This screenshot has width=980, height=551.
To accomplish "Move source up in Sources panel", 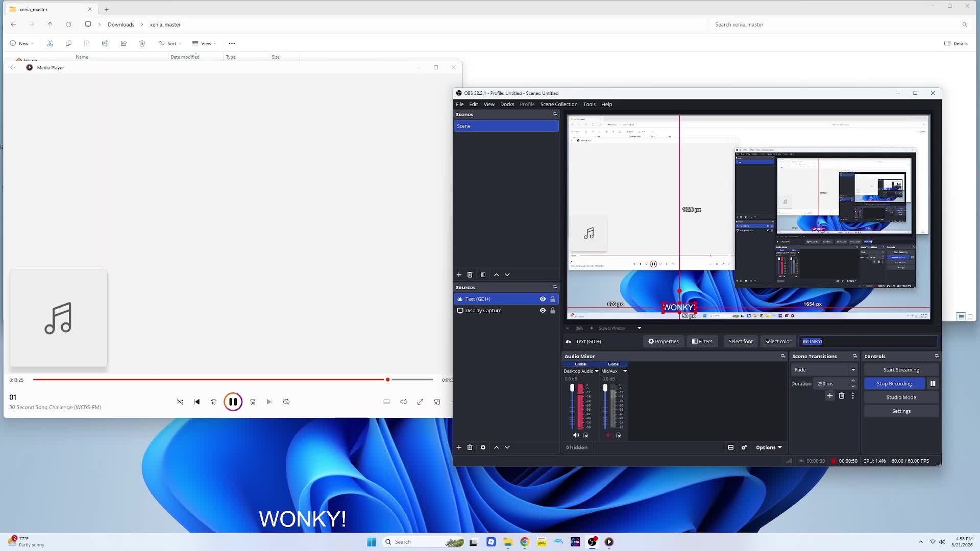I will point(496,447).
